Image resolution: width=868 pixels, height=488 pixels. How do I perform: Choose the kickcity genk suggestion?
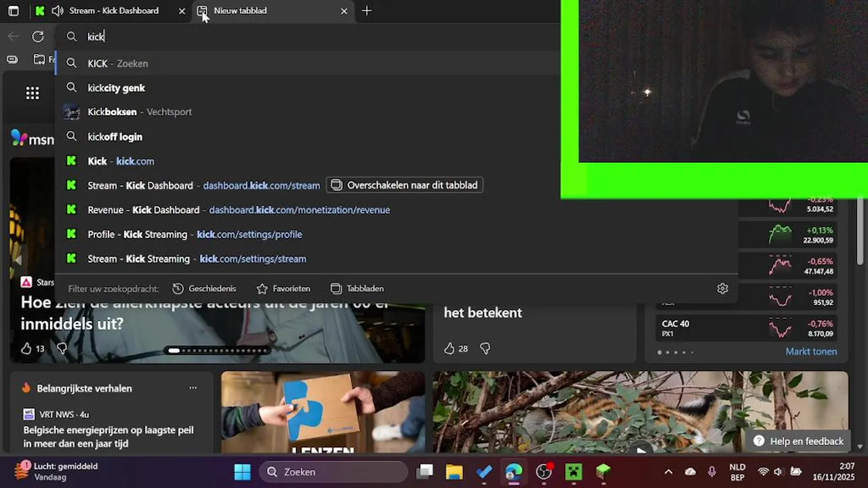click(397, 87)
